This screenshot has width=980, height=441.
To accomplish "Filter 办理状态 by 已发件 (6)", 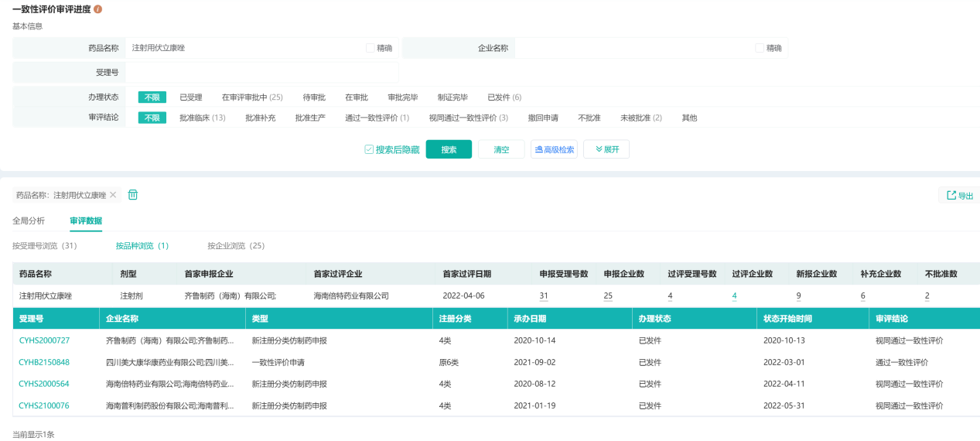I will click(504, 97).
